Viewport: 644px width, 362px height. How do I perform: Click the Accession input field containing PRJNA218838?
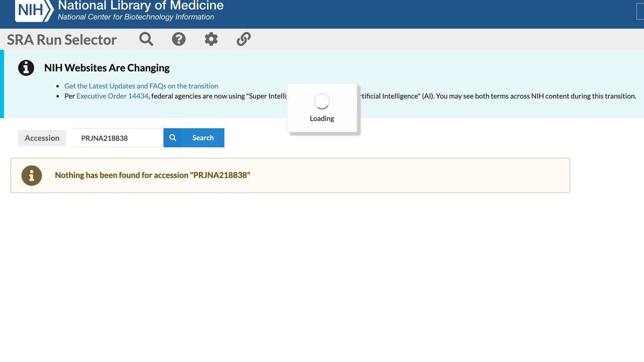(x=118, y=138)
